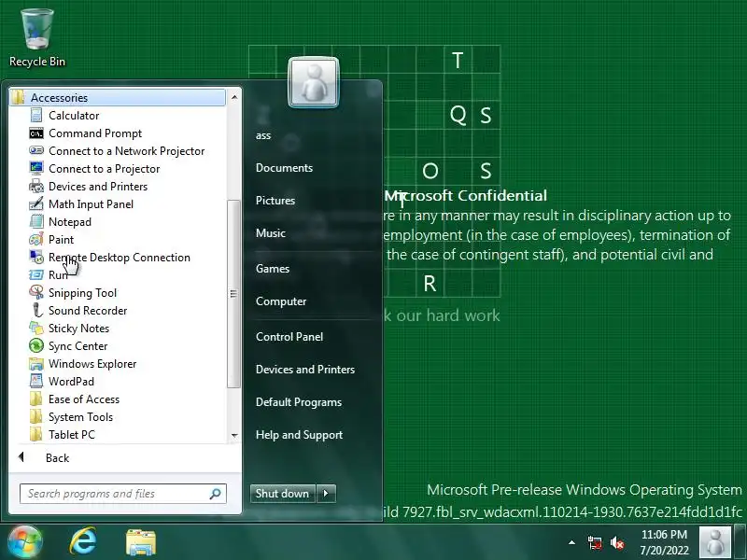
Task: Open Help and Support
Action: coord(299,434)
